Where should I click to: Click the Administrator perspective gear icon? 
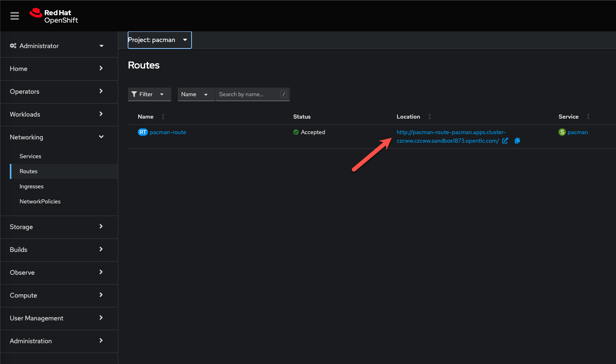tap(13, 46)
